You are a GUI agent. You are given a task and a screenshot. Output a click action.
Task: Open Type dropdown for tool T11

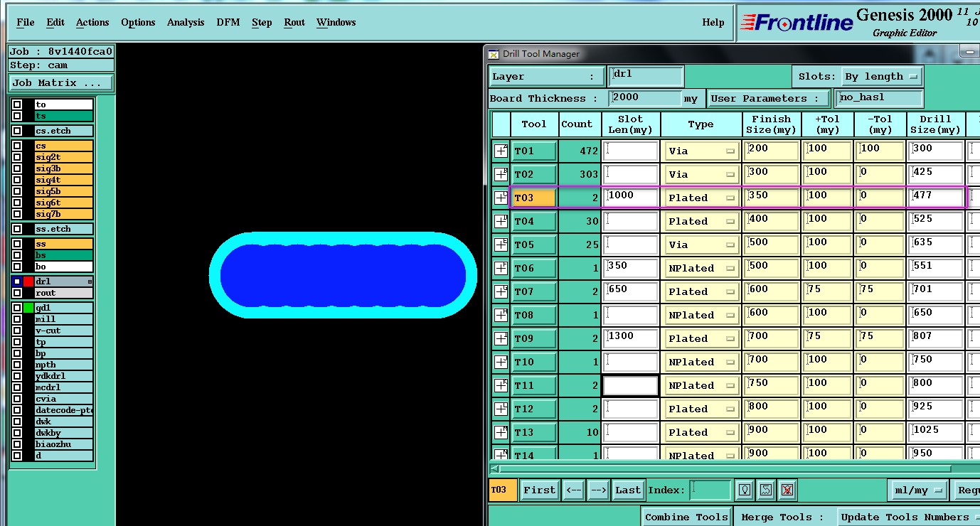click(x=702, y=385)
